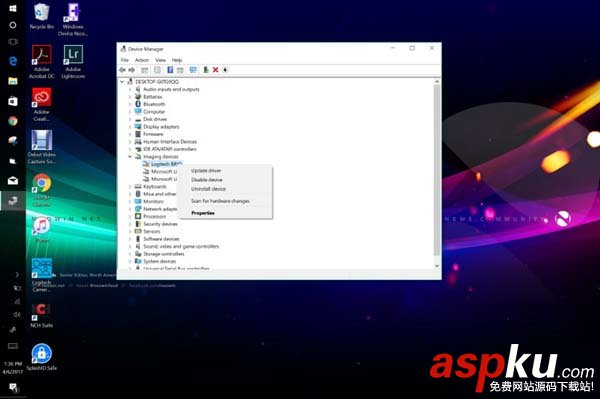This screenshot has width=600, height=399.
Task: Click the blue Help toolbar icon
Action: [x=170, y=70]
